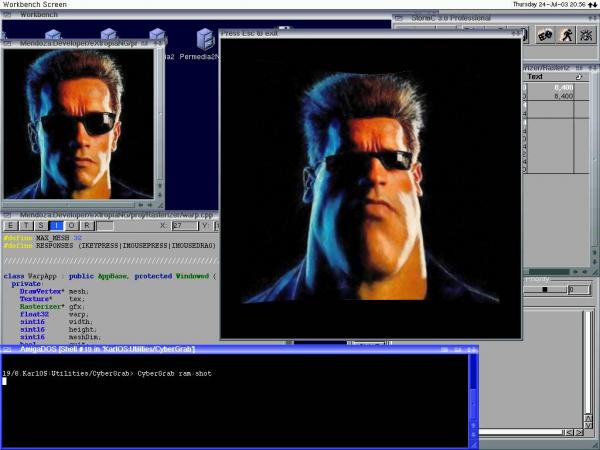Viewport: 600px width, 450px height.
Task: Click the warp.cpp editor window title bar
Action: (x=110, y=215)
